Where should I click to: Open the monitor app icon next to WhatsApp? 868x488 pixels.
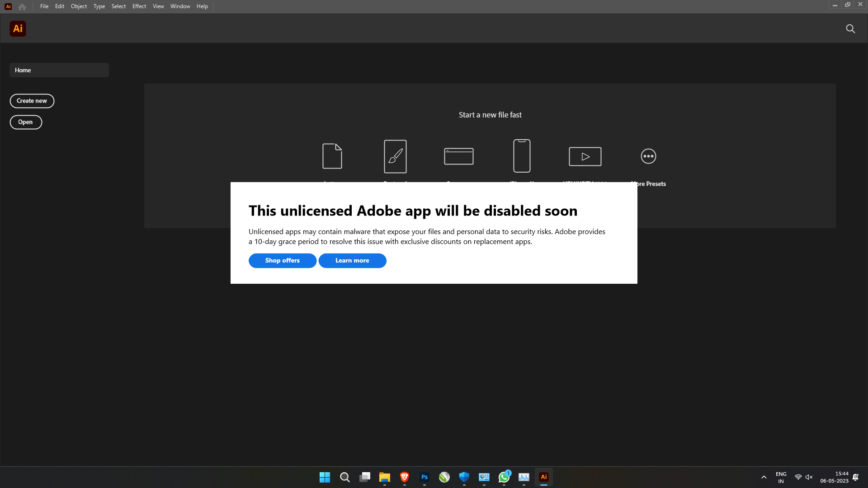click(x=484, y=477)
